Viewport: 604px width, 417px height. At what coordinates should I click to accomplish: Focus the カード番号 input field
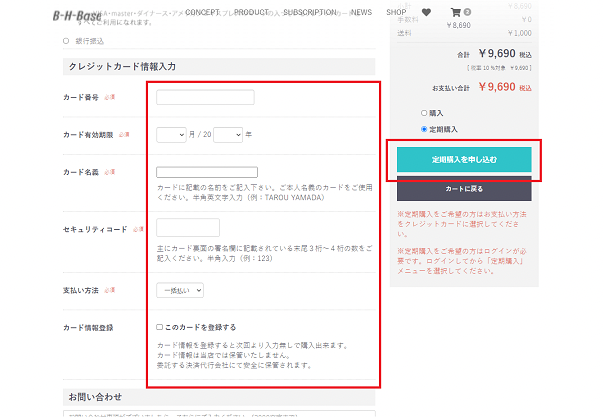pyautogui.click(x=205, y=97)
